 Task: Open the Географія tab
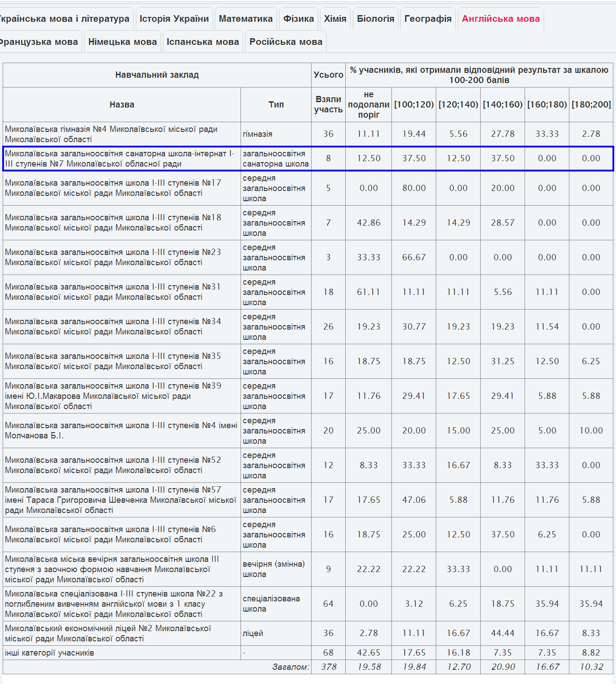428,19
